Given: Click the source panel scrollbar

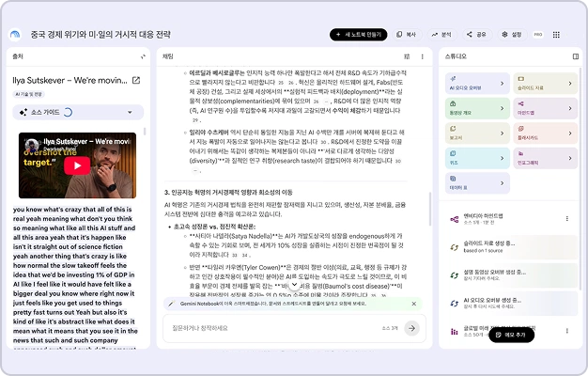Looking at the screenshot, I should [145, 132].
